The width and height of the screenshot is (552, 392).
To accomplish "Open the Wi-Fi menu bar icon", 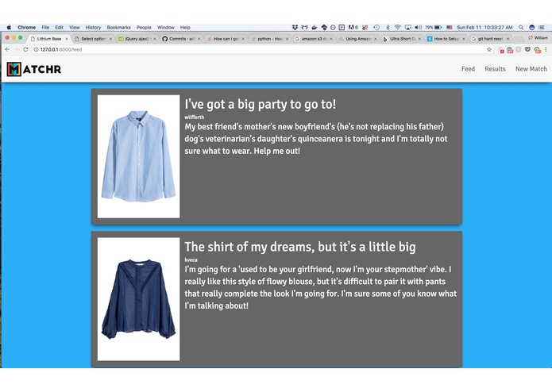I will (x=397, y=28).
